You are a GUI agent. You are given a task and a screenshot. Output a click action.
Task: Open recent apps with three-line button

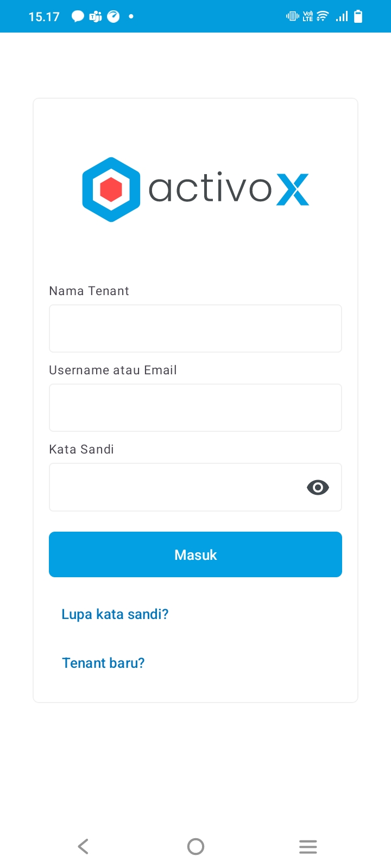tap(308, 846)
